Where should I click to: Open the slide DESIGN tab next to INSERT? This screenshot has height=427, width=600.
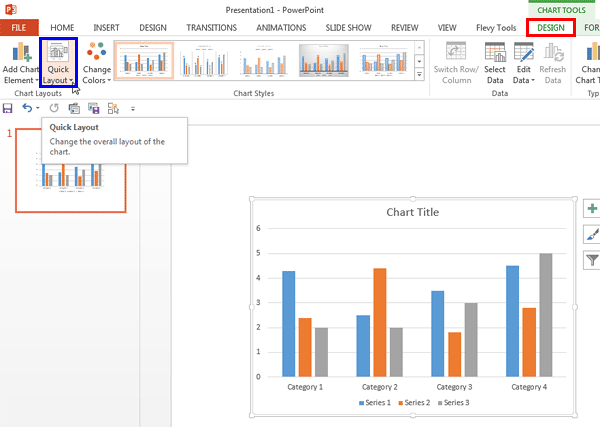[x=153, y=28]
